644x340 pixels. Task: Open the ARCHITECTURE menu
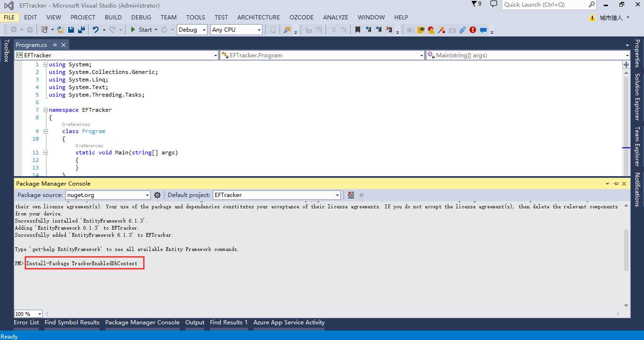tap(259, 17)
